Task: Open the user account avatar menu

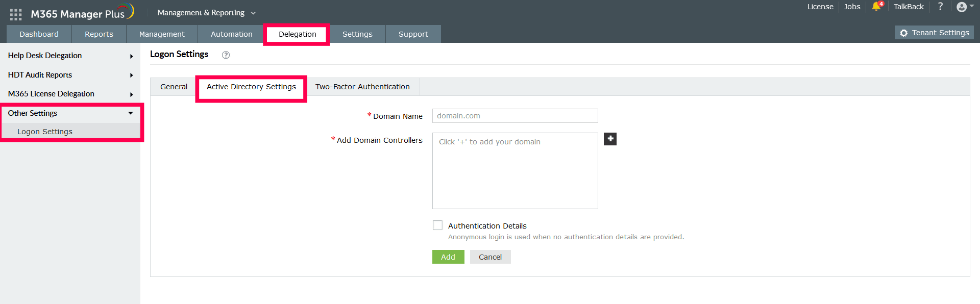Action: [962, 7]
